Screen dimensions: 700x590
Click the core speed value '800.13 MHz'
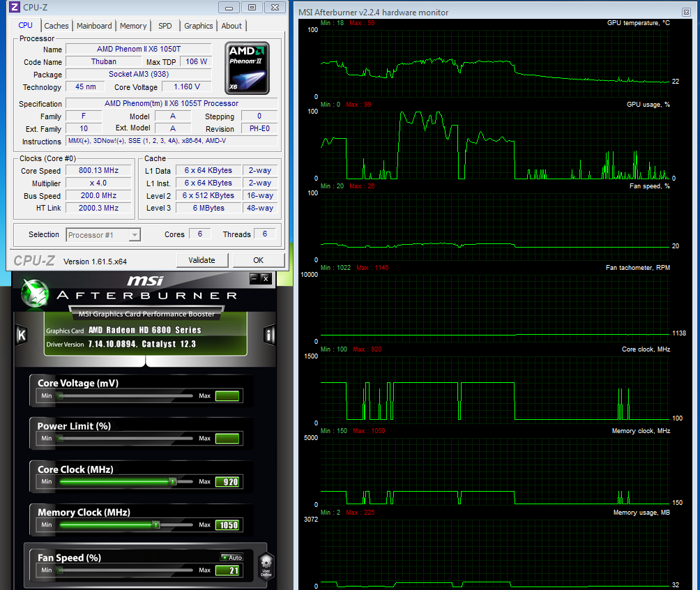[x=99, y=170]
